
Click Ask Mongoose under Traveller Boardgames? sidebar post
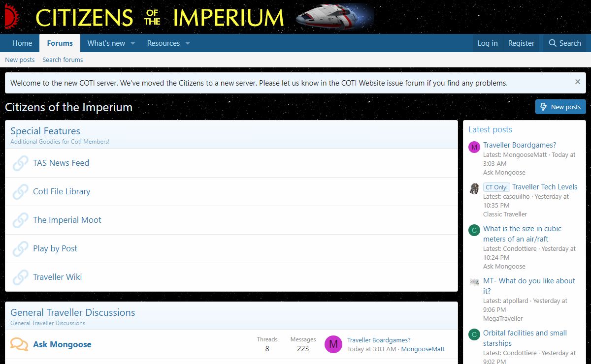(x=504, y=172)
